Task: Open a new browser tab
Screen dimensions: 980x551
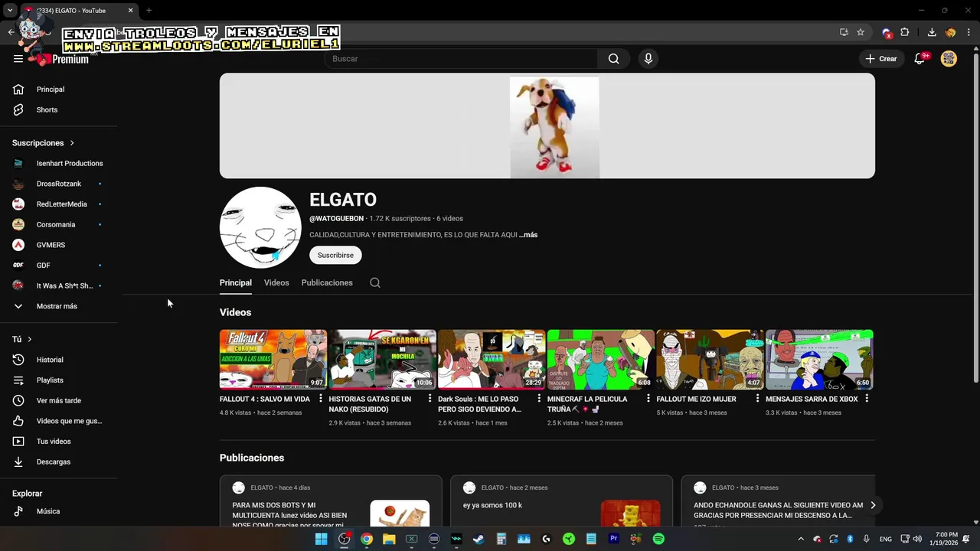Action: pyautogui.click(x=149, y=10)
